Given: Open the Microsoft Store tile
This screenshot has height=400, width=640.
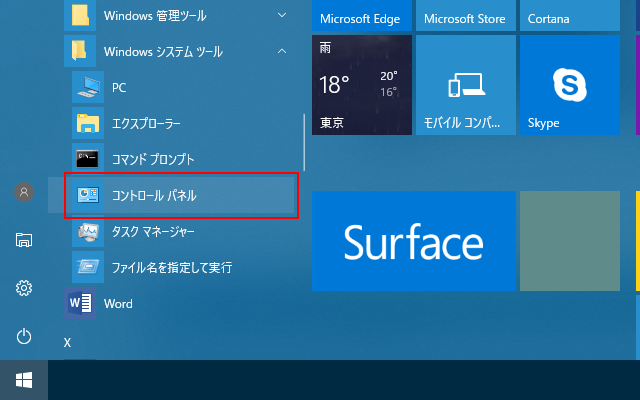Looking at the screenshot, I should tap(466, 16).
